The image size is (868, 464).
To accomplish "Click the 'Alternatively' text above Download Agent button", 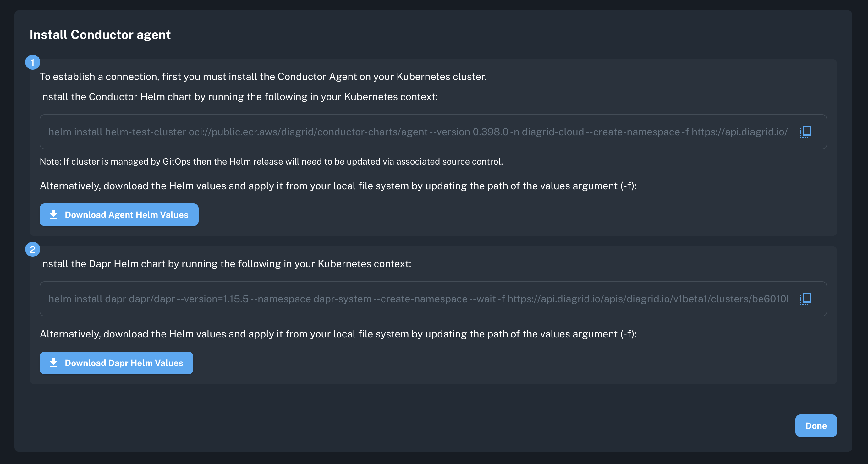I will click(x=338, y=186).
